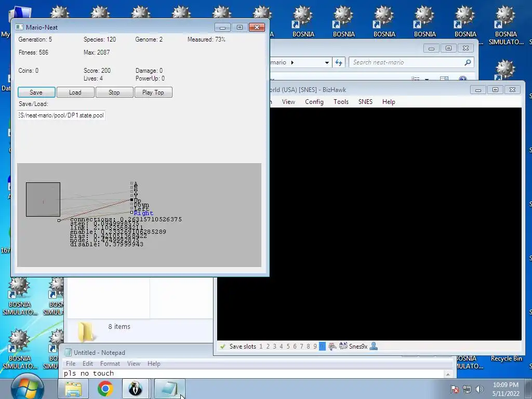Screen dimensions: 532x399
Task: Open Notepad Edit menu
Action: pos(87,363)
